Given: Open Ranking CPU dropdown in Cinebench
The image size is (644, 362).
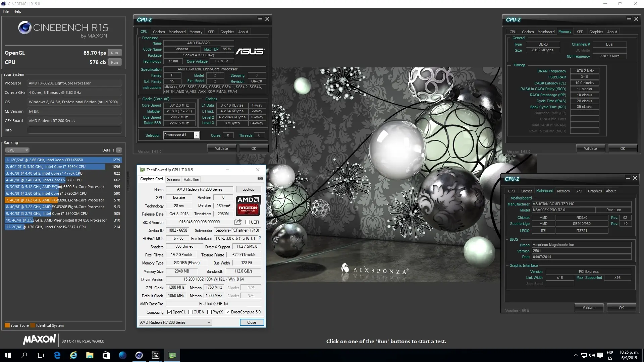Looking at the screenshot, I should tap(17, 150).
